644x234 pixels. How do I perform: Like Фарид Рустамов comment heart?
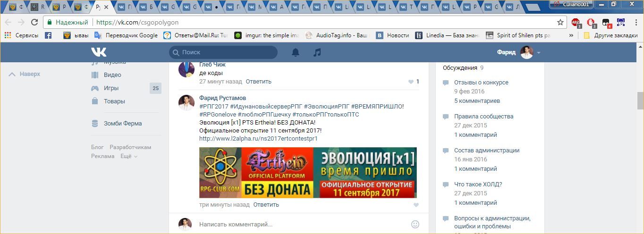[416, 205]
